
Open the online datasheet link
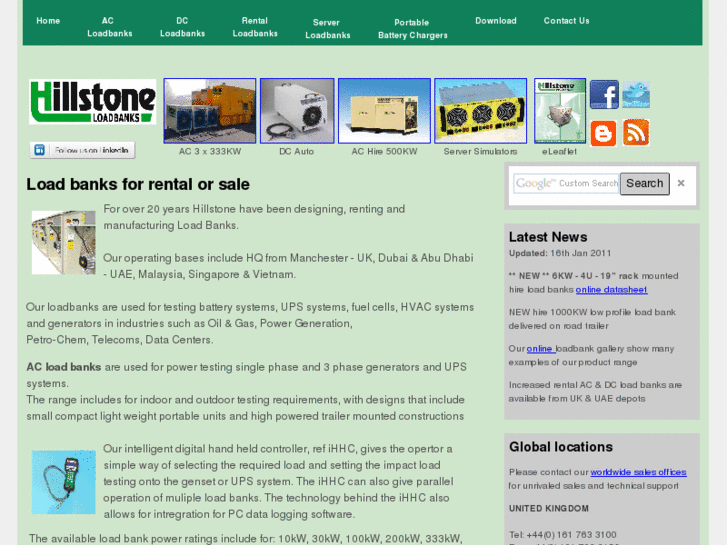611,289
